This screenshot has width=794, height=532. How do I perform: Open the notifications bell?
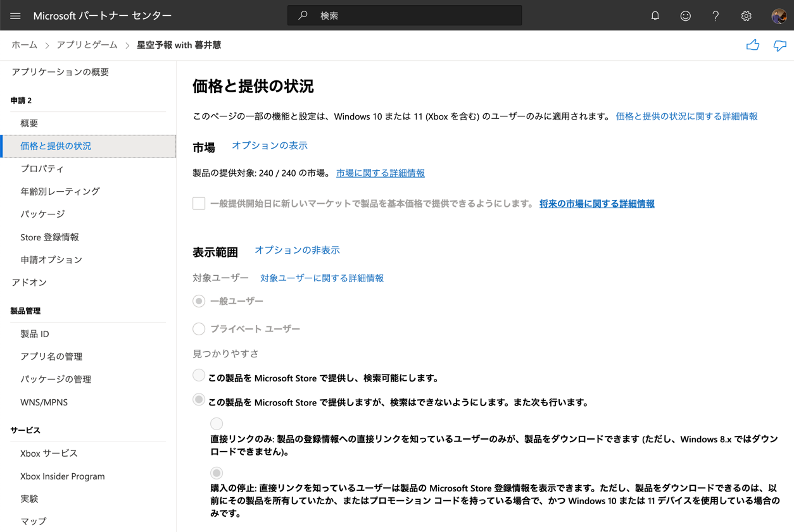pos(655,15)
